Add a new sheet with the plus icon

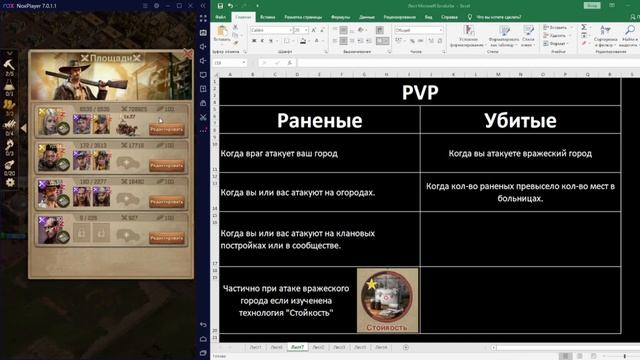406,347
